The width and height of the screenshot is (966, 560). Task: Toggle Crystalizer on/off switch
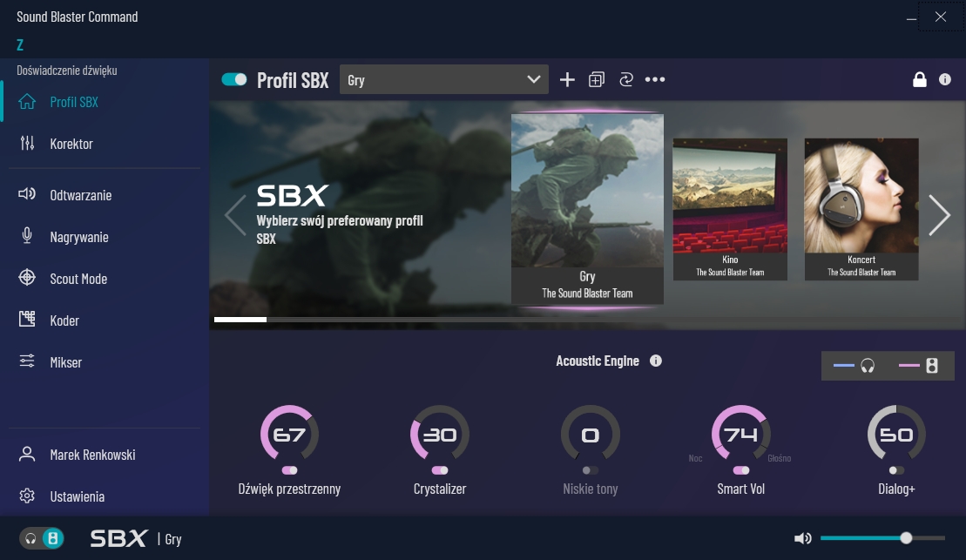pyautogui.click(x=440, y=470)
